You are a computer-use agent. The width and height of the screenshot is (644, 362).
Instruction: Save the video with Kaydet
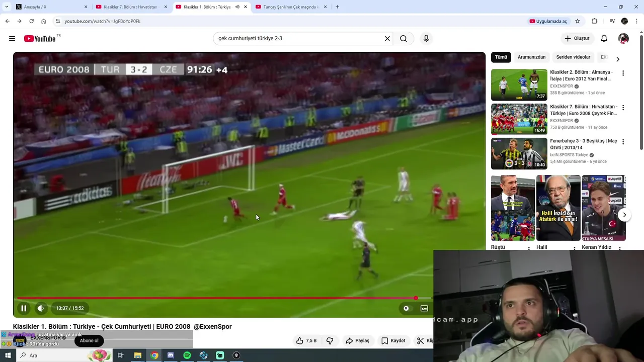click(393, 341)
